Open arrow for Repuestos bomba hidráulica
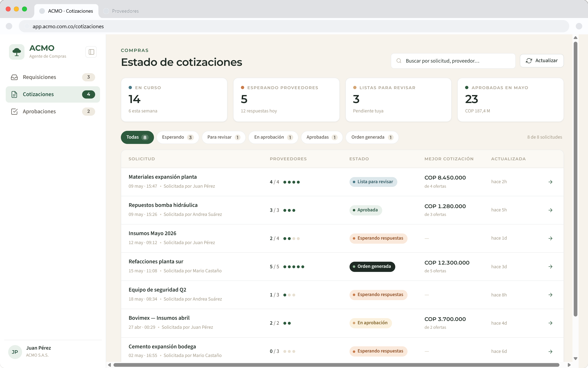The height and width of the screenshot is (368, 588). coord(551,210)
